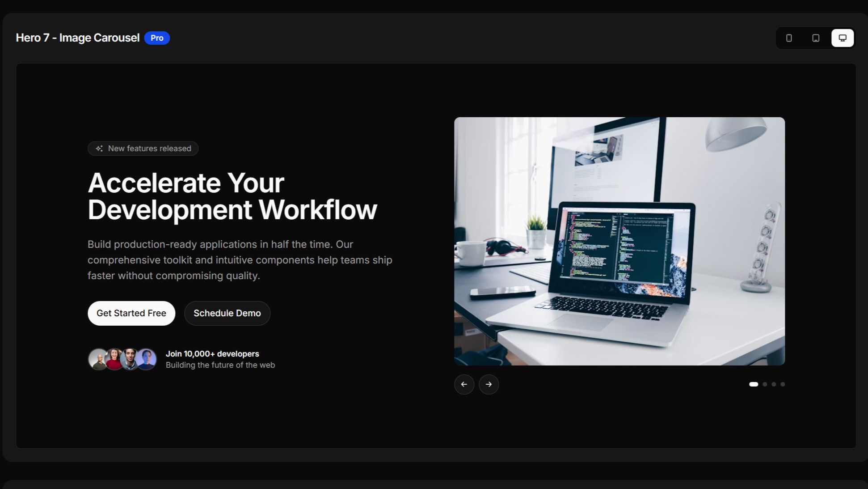Click the first developer avatar
Viewport: 868px width, 489px height.
click(x=97, y=359)
